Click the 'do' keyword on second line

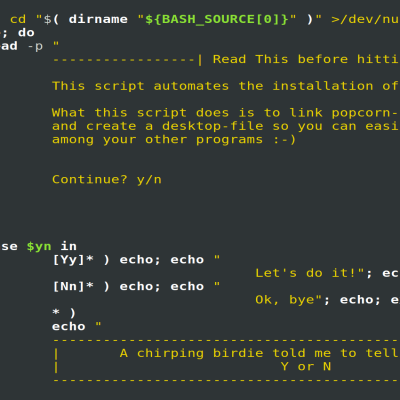[26, 33]
